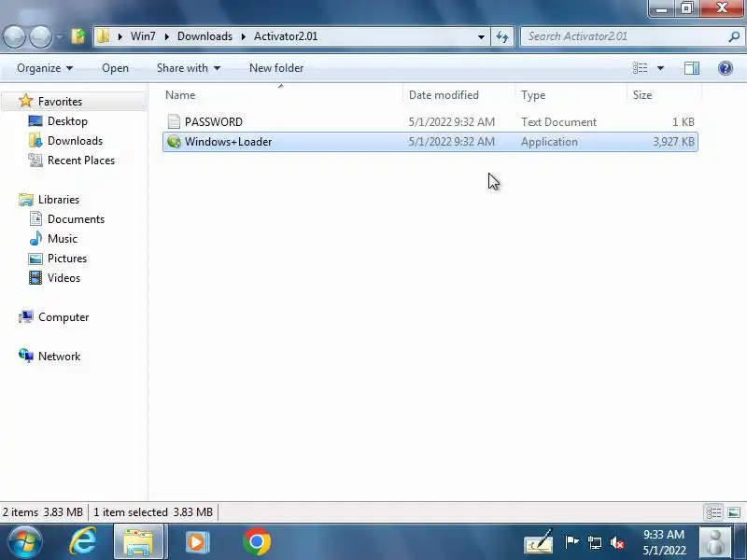
Task: Launch Google Chrome from taskbar
Action: click(x=256, y=542)
